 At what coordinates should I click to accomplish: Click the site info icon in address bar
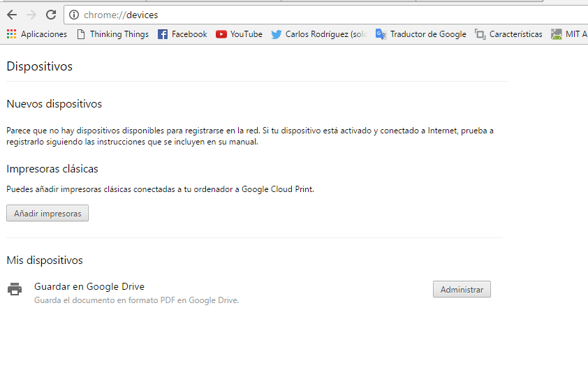74,15
